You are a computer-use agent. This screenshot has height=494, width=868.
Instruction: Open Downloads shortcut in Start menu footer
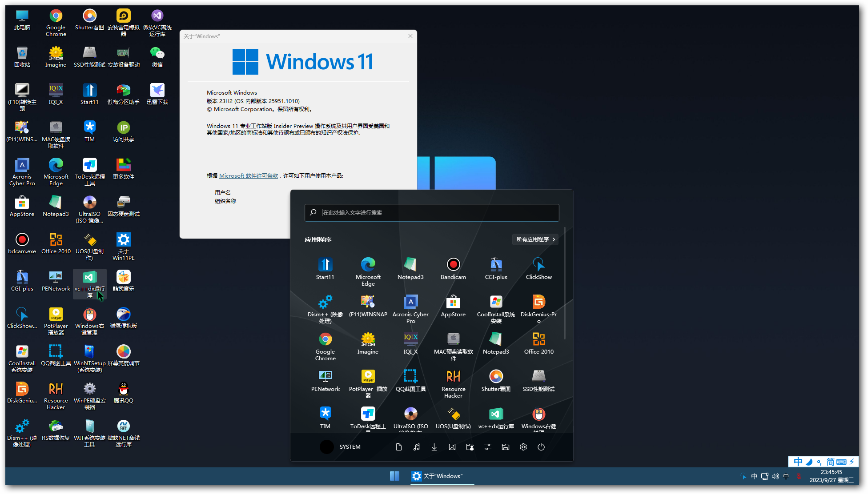pyautogui.click(x=434, y=447)
